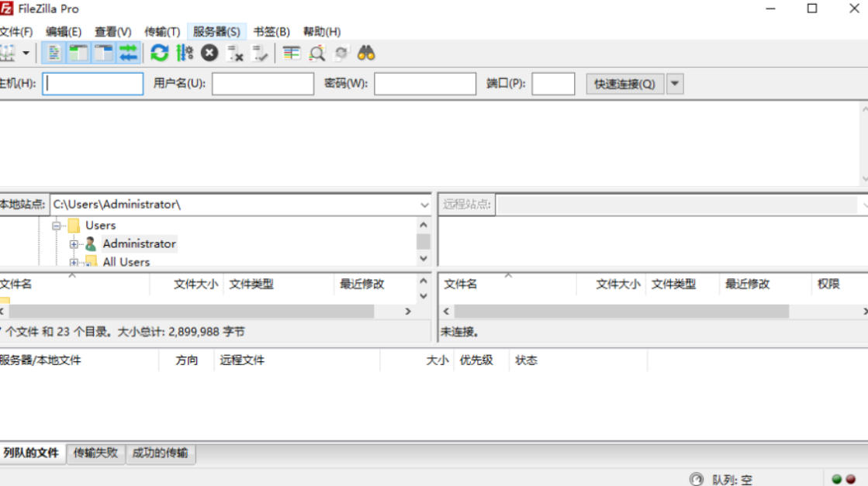Click the 用户名 username field
868x486 pixels.
coord(262,84)
